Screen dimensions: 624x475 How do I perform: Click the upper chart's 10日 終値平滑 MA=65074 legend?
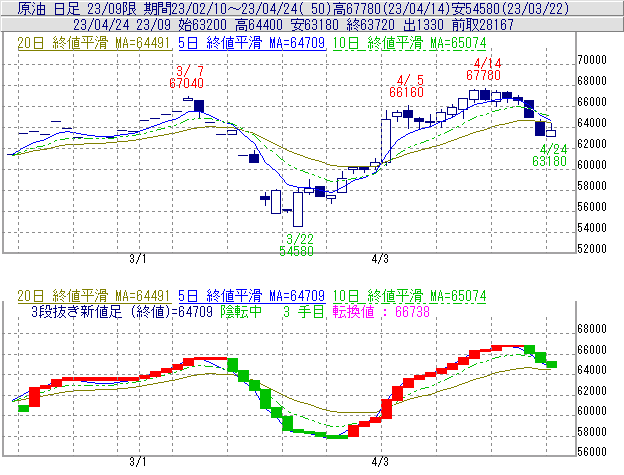point(410,43)
